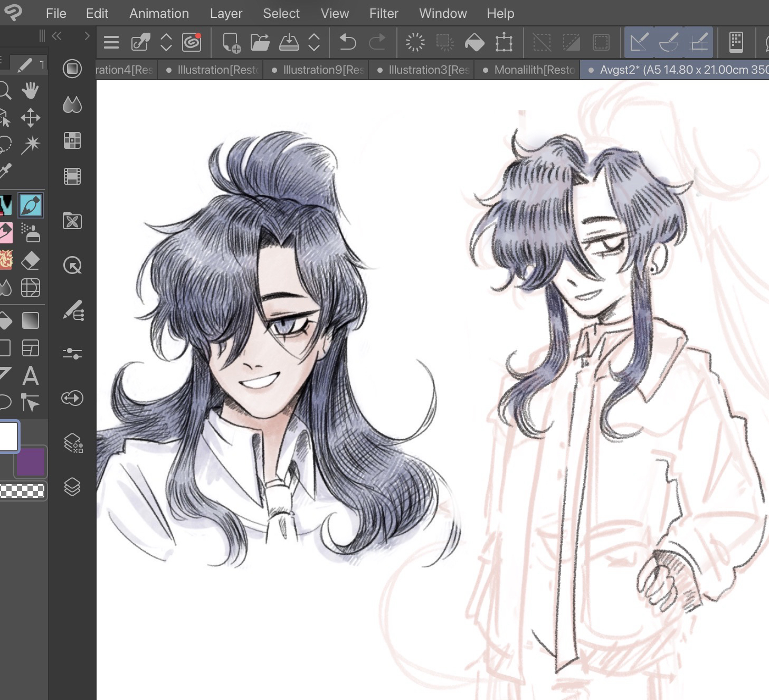Select the Eraser tool
Screen dimensions: 769x700
point(31,261)
